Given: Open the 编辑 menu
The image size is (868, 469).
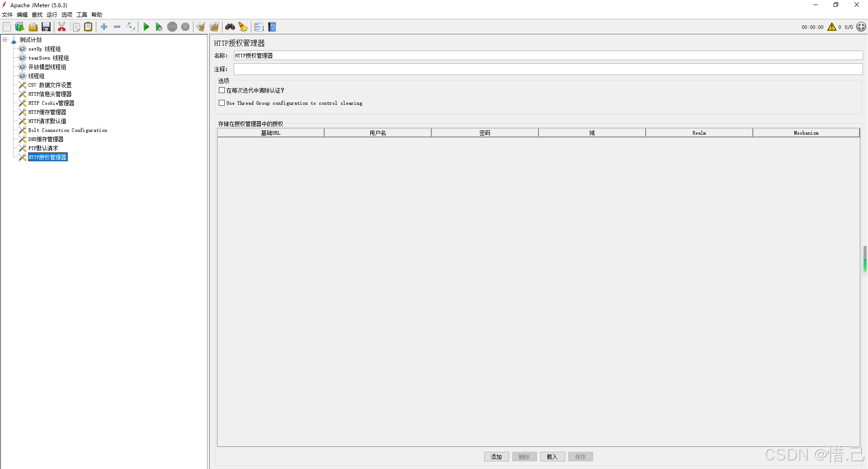Looking at the screenshot, I should tap(22, 15).
